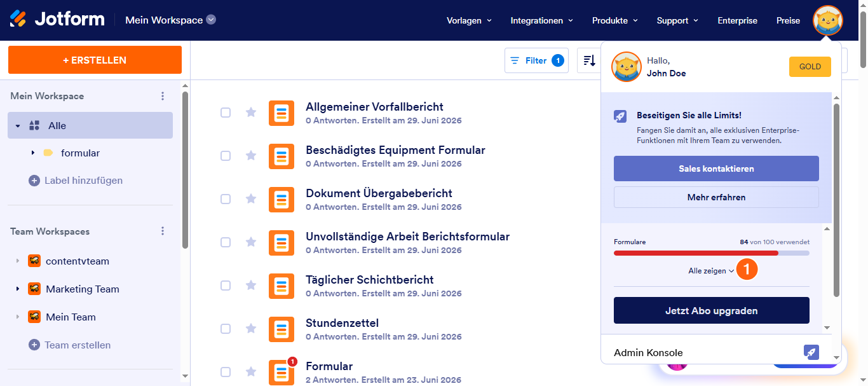Viewport: 868px width, 386px height.
Task: Expand the Marketing Team arrow
Action: [18, 289]
